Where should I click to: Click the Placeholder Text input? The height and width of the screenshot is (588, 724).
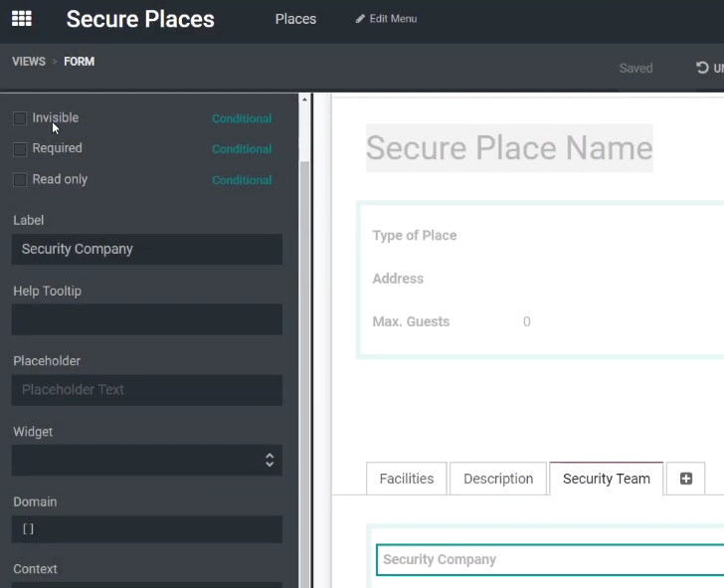point(147,390)
